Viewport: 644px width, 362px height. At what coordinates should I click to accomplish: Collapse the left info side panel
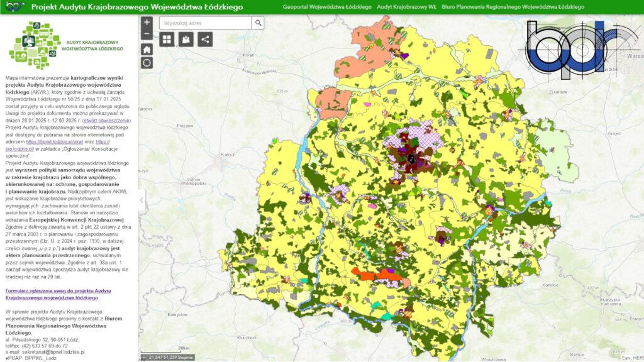(x=142, y=200)
